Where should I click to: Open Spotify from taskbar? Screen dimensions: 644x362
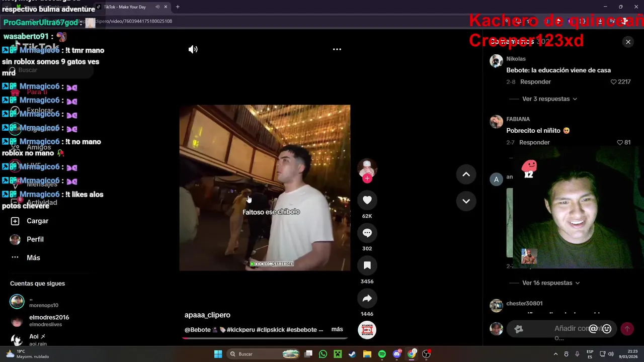pos(382,354)
